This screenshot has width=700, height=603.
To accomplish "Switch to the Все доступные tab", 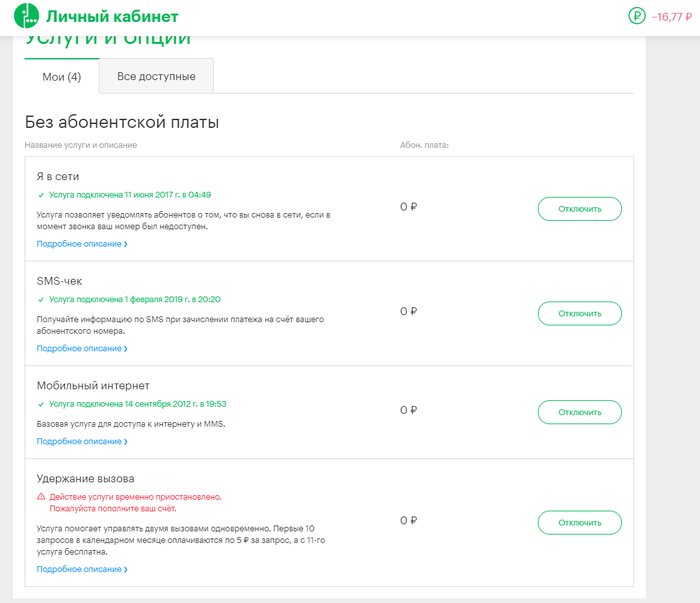I will tap(156, 77).
